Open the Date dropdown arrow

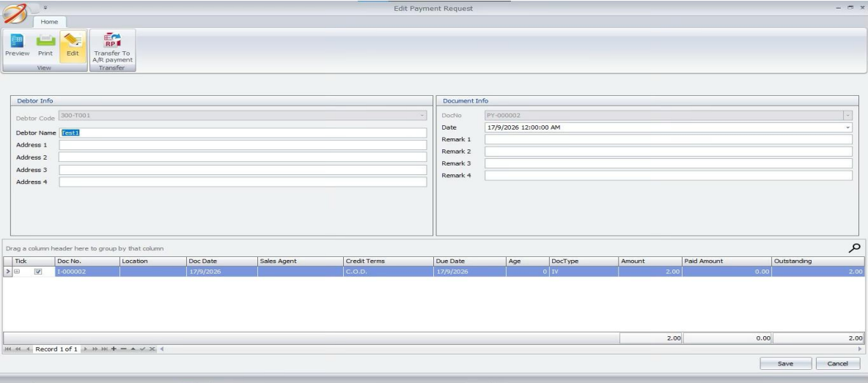(847, 127)
